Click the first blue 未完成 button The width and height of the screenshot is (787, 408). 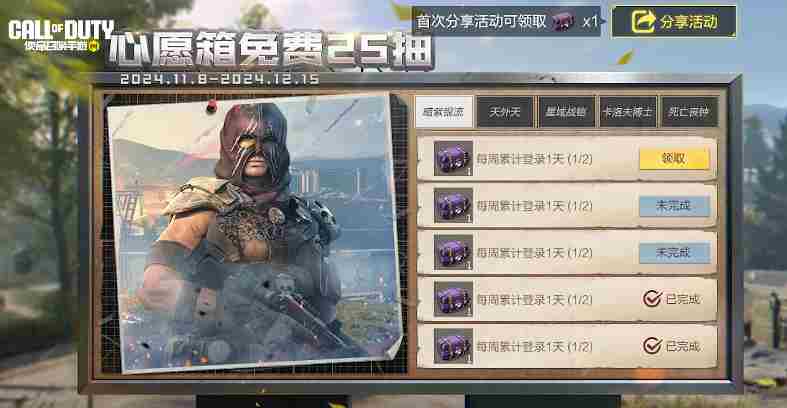click(674, 206)
